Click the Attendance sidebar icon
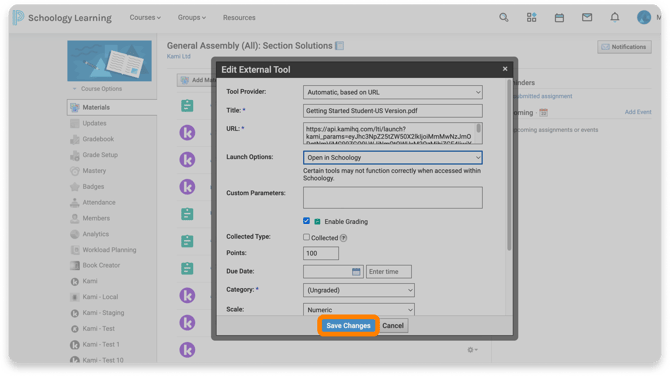This screenshot has width=670, height=376. click(75, 203)
